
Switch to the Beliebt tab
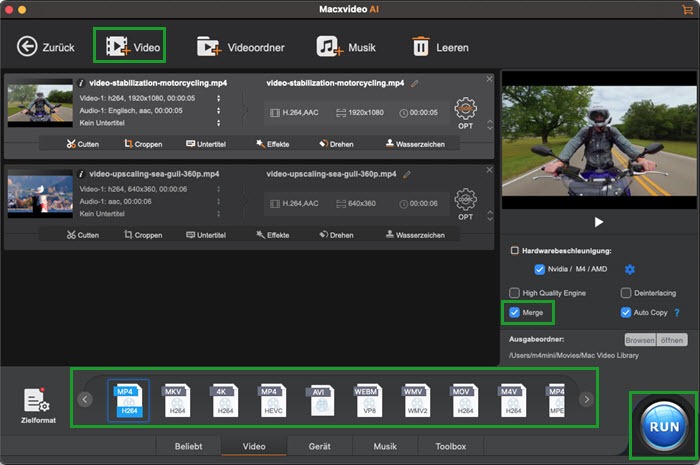pos(188,446)
